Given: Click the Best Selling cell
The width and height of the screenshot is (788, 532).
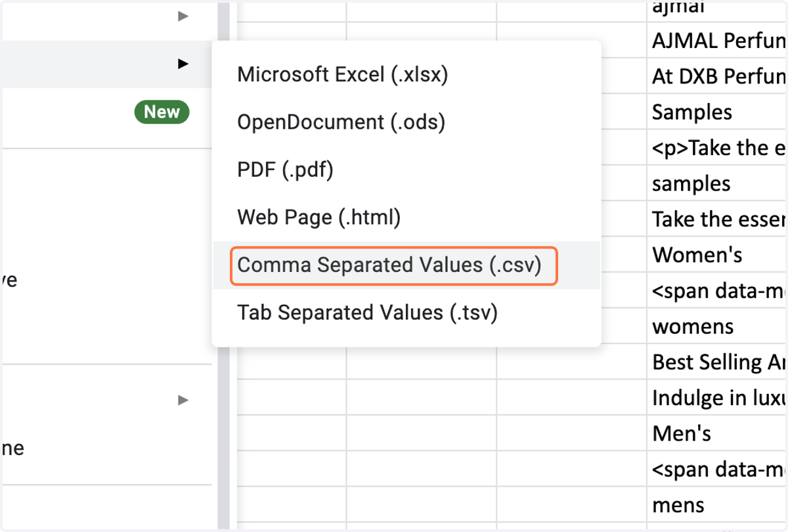Looking at the screenshot, I should (717, 362).
